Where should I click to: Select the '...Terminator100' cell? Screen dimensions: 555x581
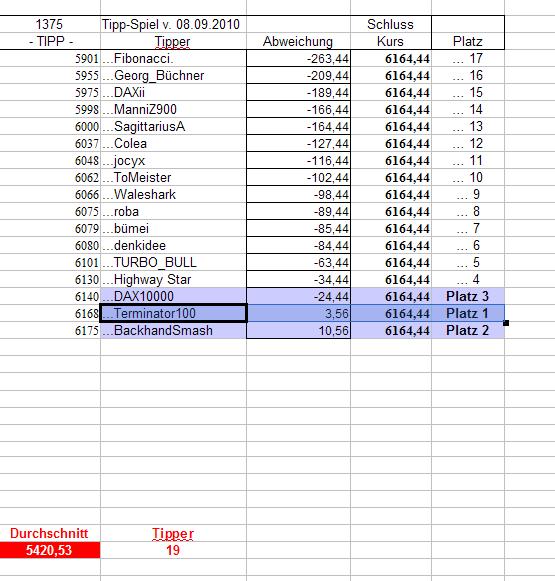(173, 313)
